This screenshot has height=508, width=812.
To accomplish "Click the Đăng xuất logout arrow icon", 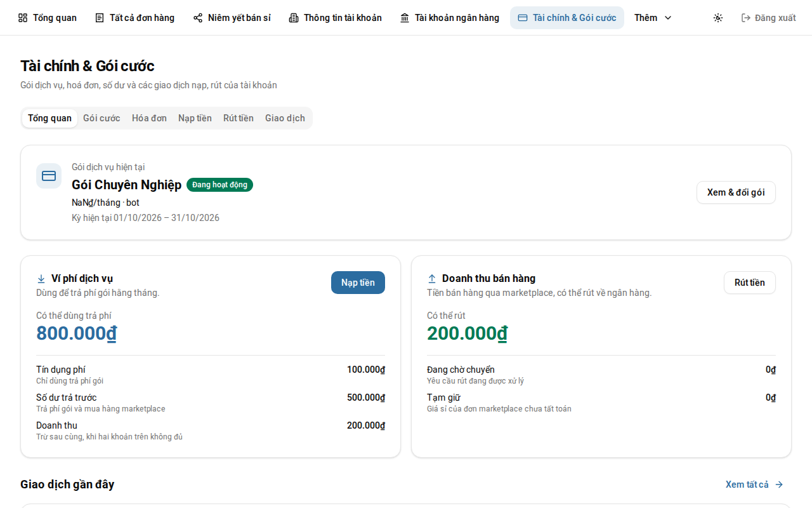I will [746, 18].
